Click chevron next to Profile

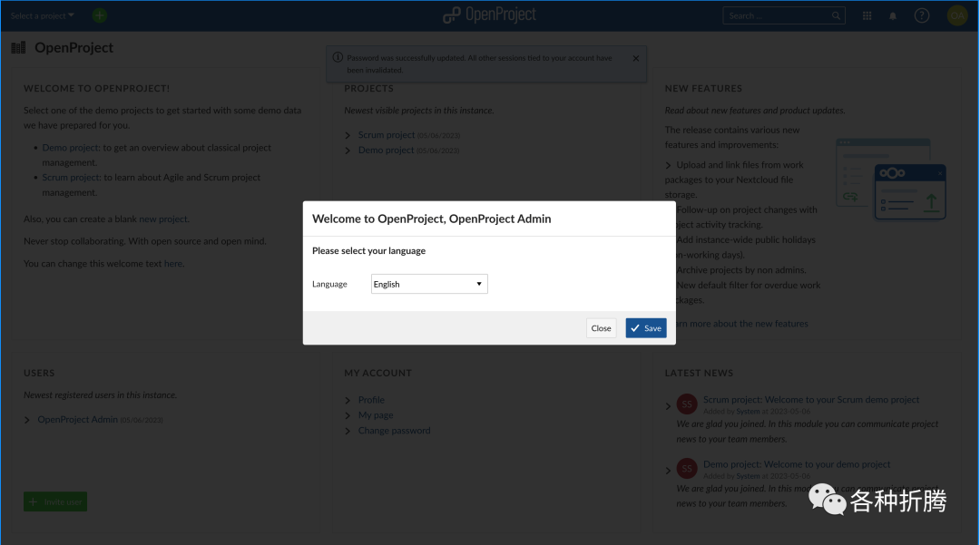348,400
